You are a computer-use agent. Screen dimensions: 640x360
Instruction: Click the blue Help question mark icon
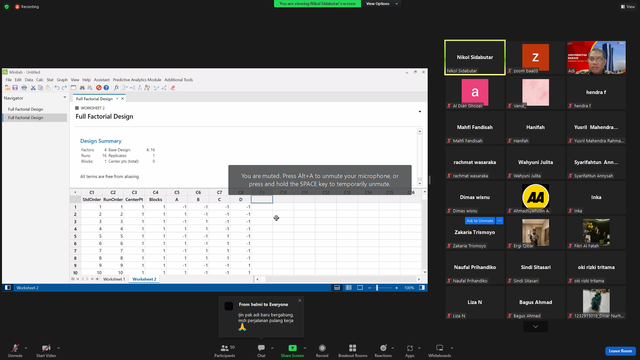[106, 88]
